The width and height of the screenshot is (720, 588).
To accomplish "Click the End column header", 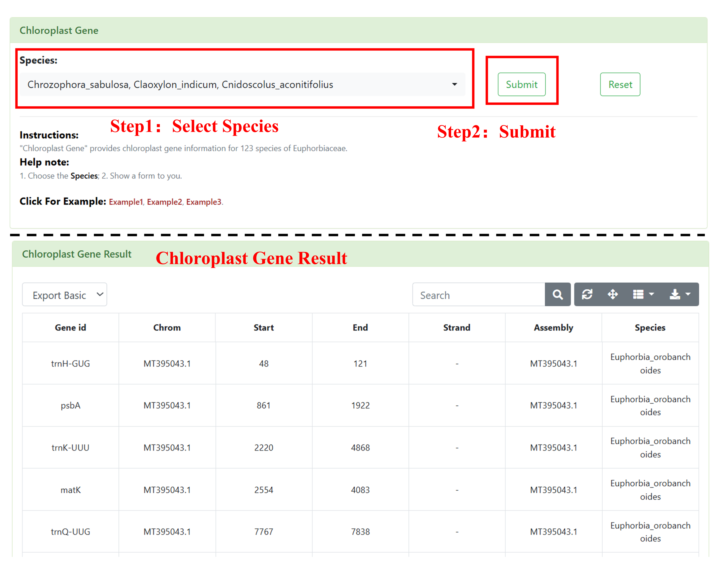I will pyautogui.click(x=360, y=328).
